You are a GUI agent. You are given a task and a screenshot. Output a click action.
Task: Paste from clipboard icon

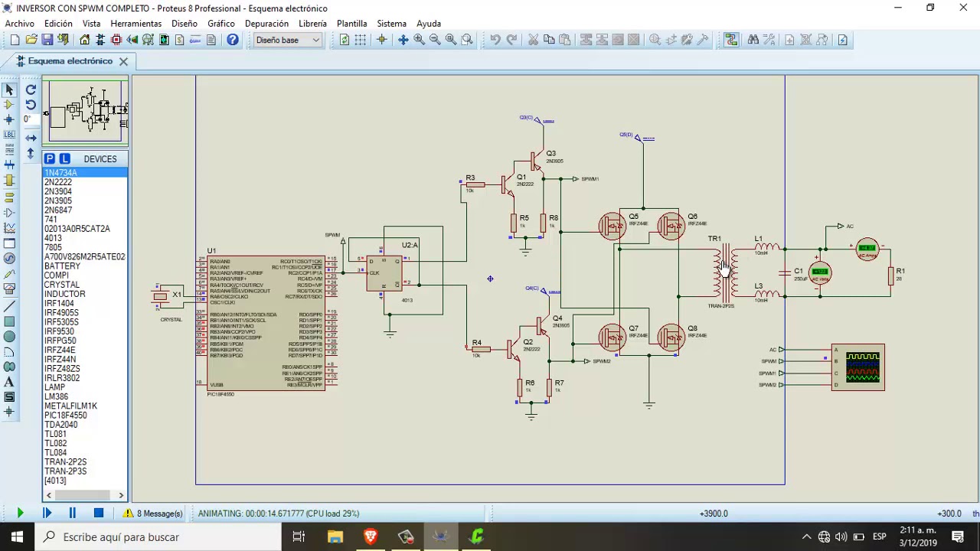click(x=565, y=40)
